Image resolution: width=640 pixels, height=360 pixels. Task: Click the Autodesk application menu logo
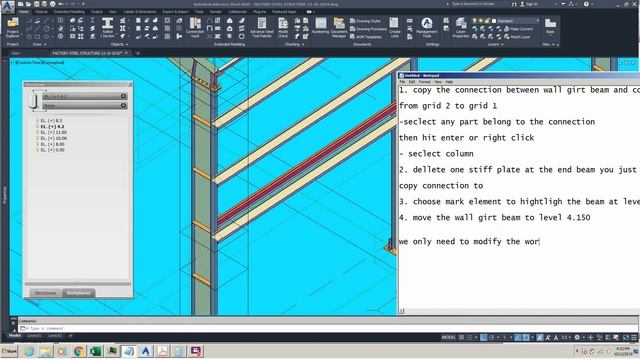(7, 6)
